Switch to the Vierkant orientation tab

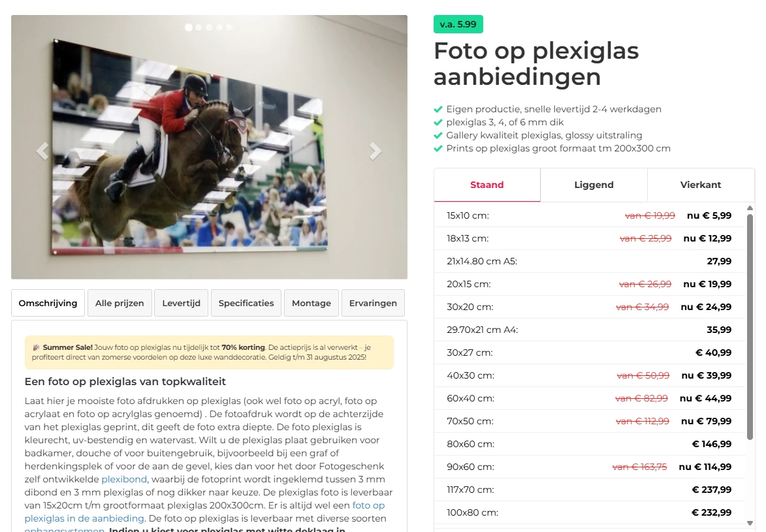701,185
